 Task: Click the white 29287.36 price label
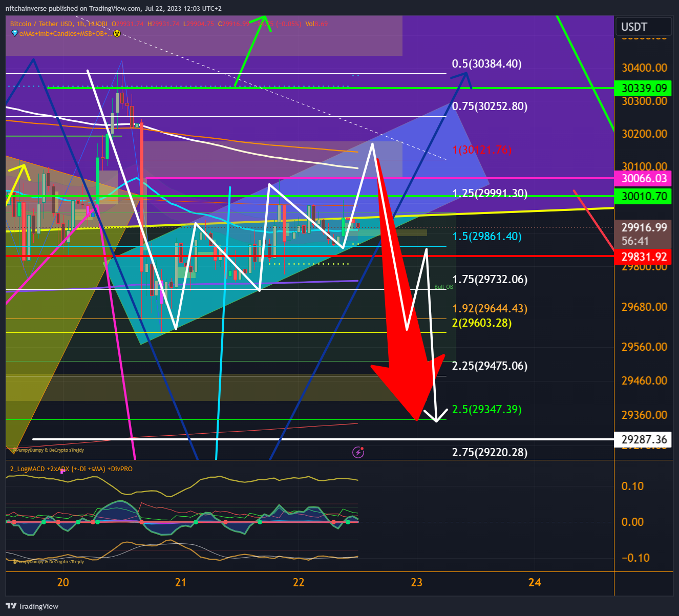pos(644,439)
